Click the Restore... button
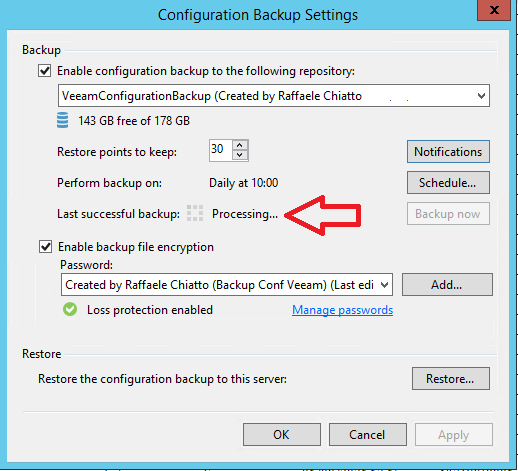The height and width of the screenshot is (471, 519). pyautogui.click(x=451, y=379)
